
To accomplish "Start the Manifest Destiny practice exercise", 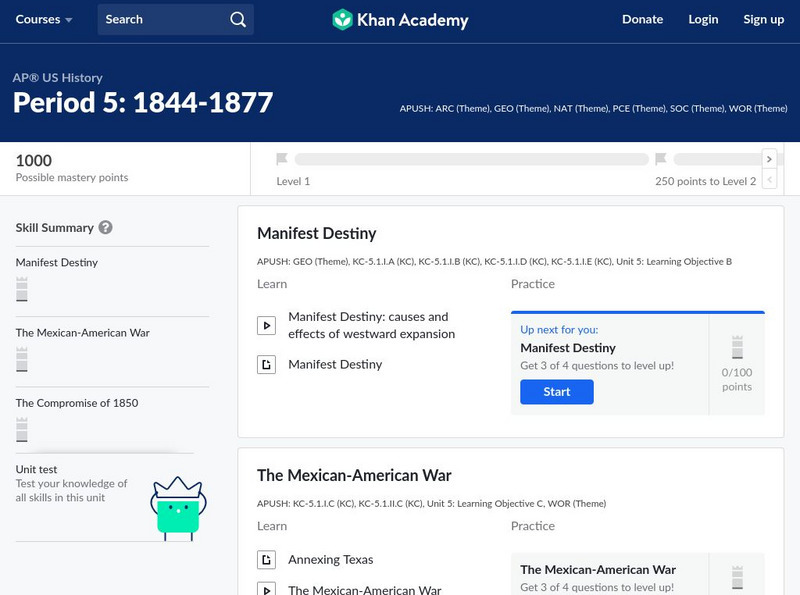I will tap(557, 392).
